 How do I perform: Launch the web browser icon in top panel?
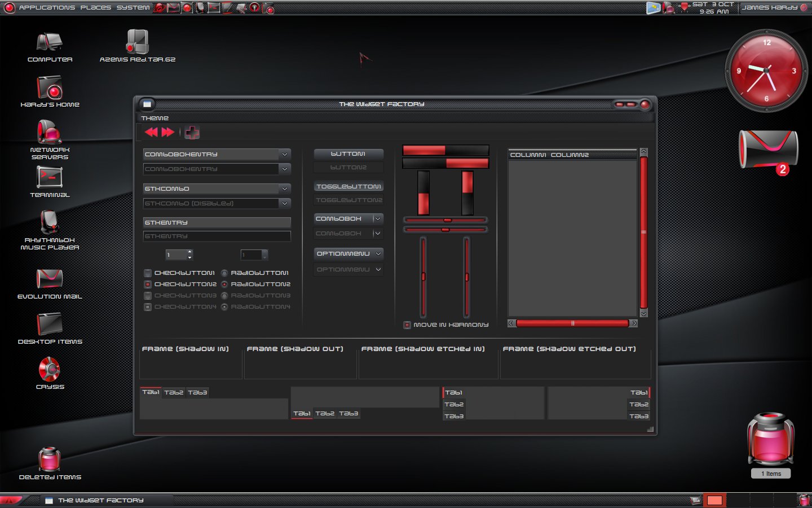point(160,8)
